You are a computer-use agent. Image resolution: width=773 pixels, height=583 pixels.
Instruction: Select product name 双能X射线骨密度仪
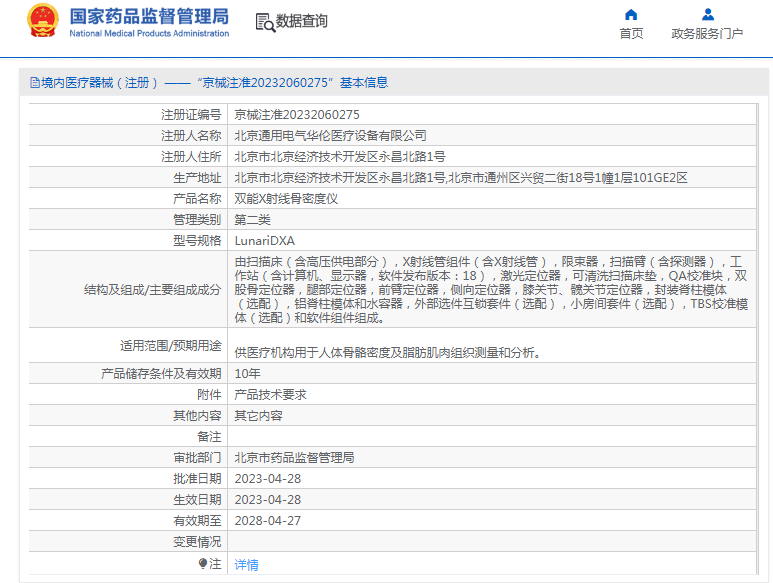(286, 199)
